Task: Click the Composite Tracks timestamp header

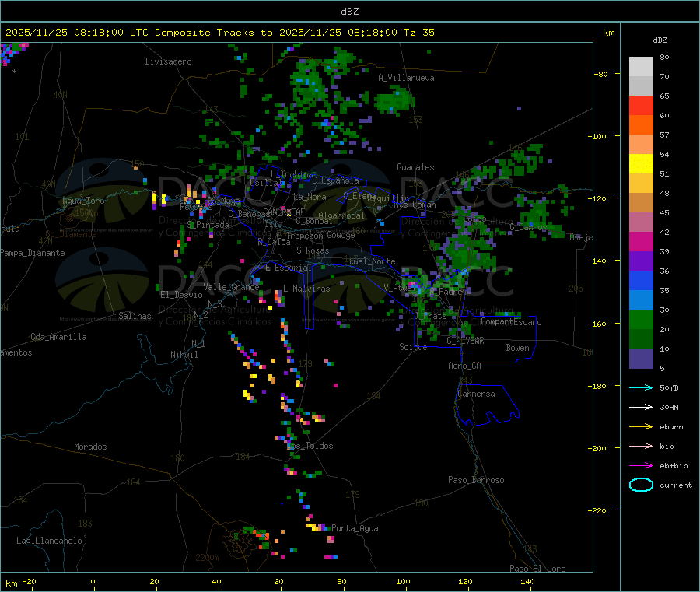Action: pyautogui.click(x=219, y=33)
